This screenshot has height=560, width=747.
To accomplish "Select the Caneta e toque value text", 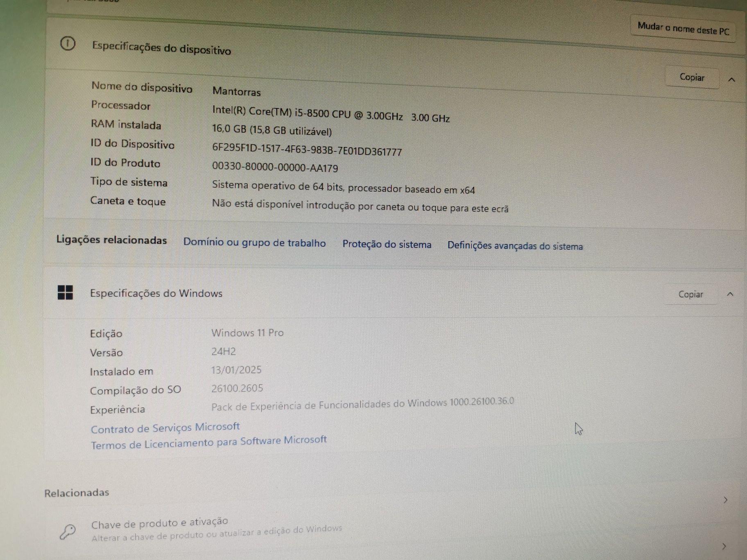I will (x=360, y=205).
